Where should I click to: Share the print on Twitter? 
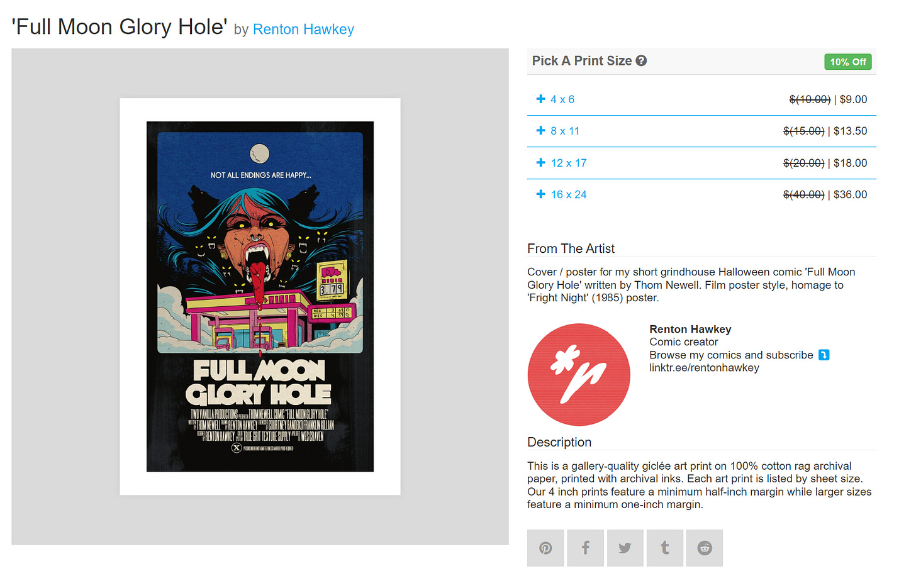point(625,548)
